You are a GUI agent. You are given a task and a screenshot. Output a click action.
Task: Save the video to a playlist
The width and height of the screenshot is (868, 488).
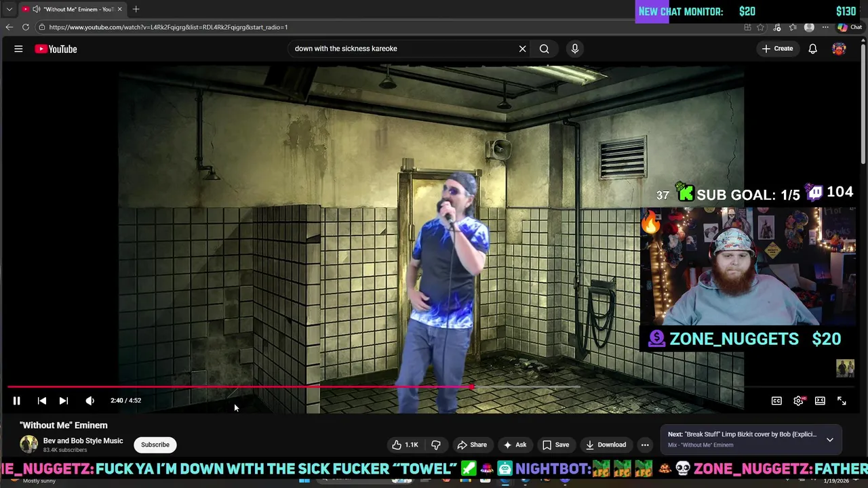click(555, 445)
